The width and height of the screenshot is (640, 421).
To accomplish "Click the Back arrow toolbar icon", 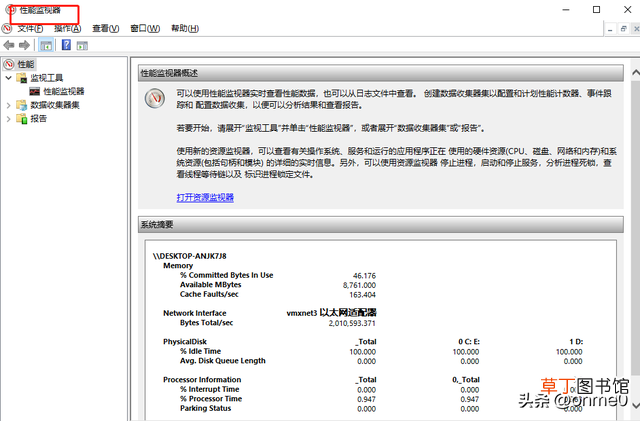I will (x=9, y=45).
